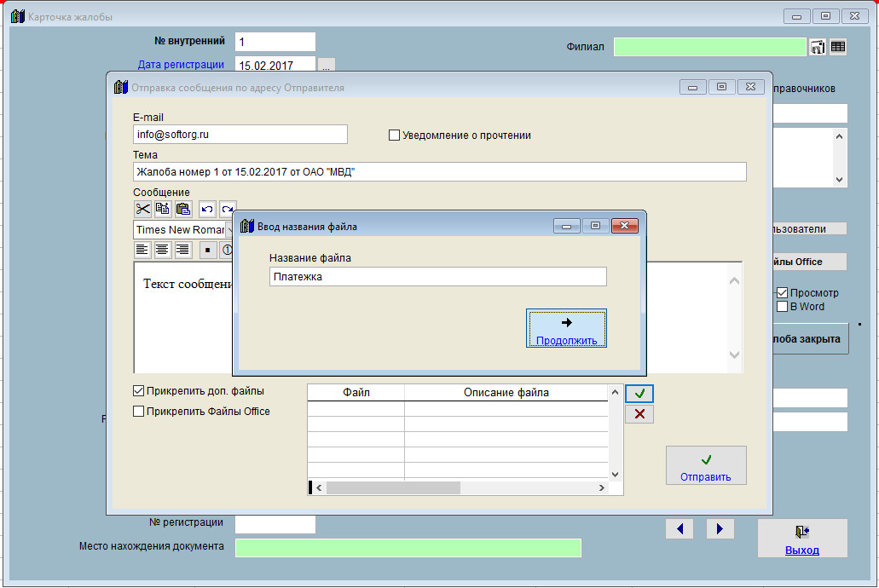
Task: Open date picker next to Дата регистрации
Action: pyautogui.click(x=327, y=65)
